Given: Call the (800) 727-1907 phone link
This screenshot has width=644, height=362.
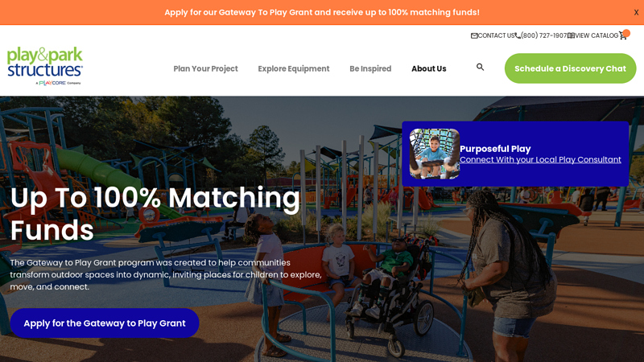Looking at the screenshot, I should click(x=544, y=35).
